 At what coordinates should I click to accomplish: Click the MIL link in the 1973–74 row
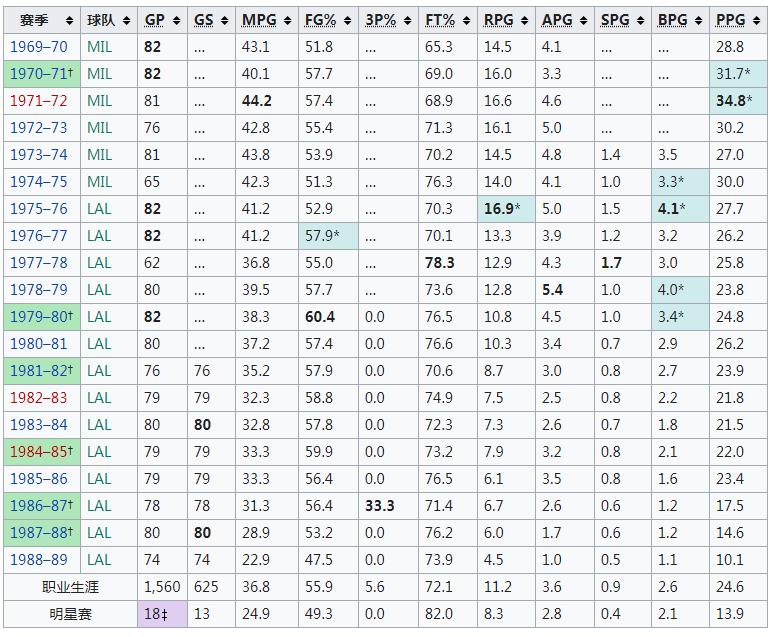coord(99,155)
